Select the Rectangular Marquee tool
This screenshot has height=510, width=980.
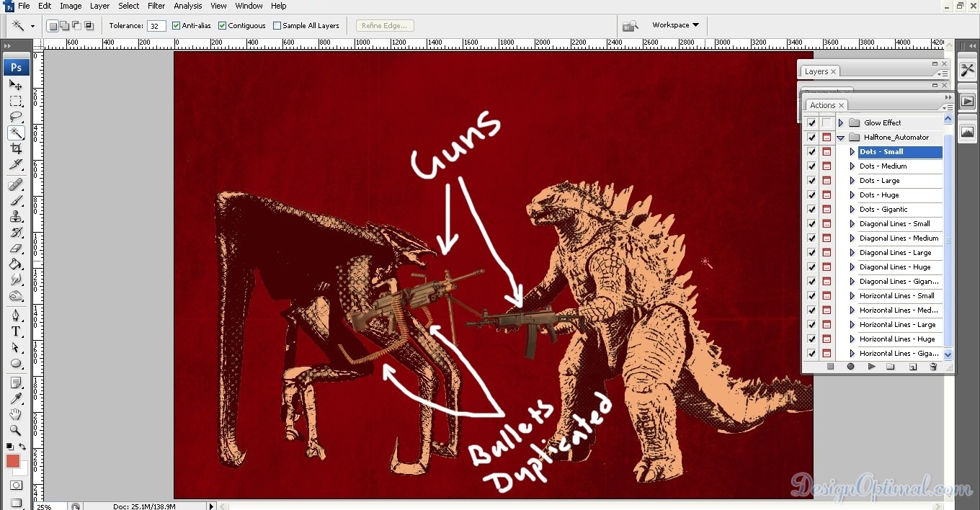16,101
